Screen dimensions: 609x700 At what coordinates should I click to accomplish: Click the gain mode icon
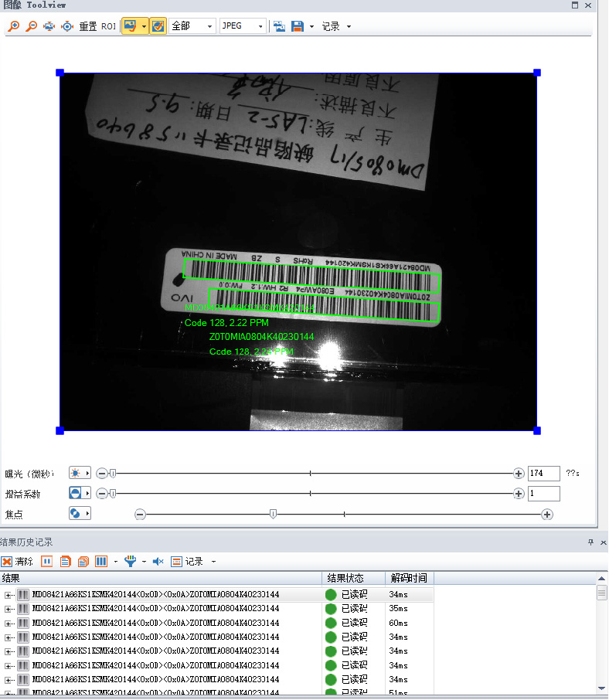[x=76, y=493]
